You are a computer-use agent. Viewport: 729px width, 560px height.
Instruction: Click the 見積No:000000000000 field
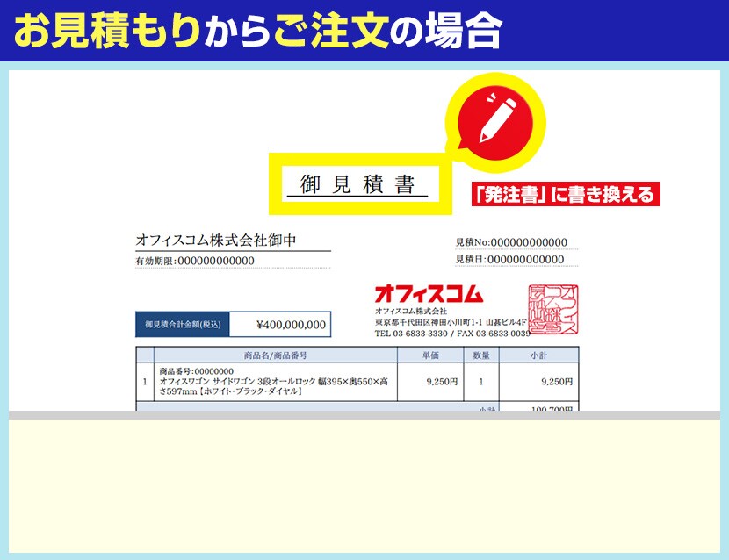click(x=511, y=242)
